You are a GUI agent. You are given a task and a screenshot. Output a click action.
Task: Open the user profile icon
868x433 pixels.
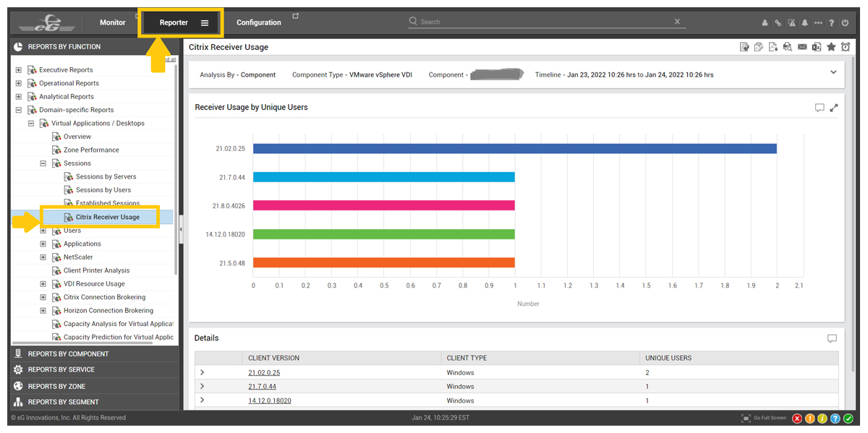pos(765,23)
